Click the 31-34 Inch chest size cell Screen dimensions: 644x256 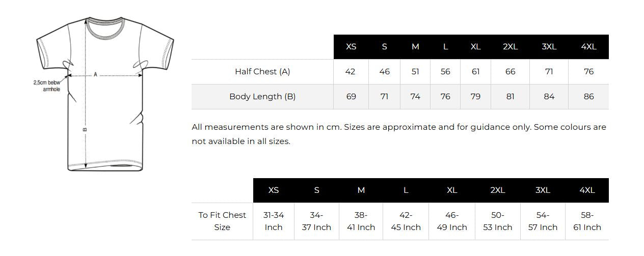(274, 221)
